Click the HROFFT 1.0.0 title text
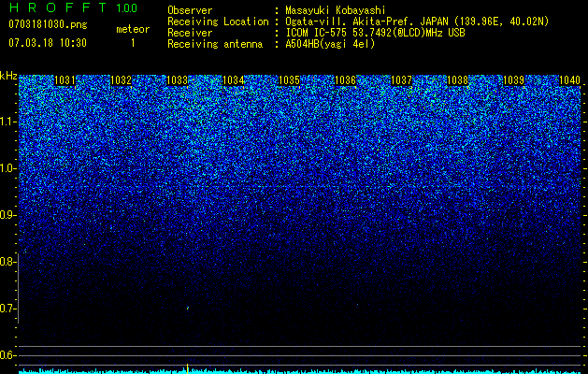The height and width of the screenshot is (374, 588). click(73, 7)
